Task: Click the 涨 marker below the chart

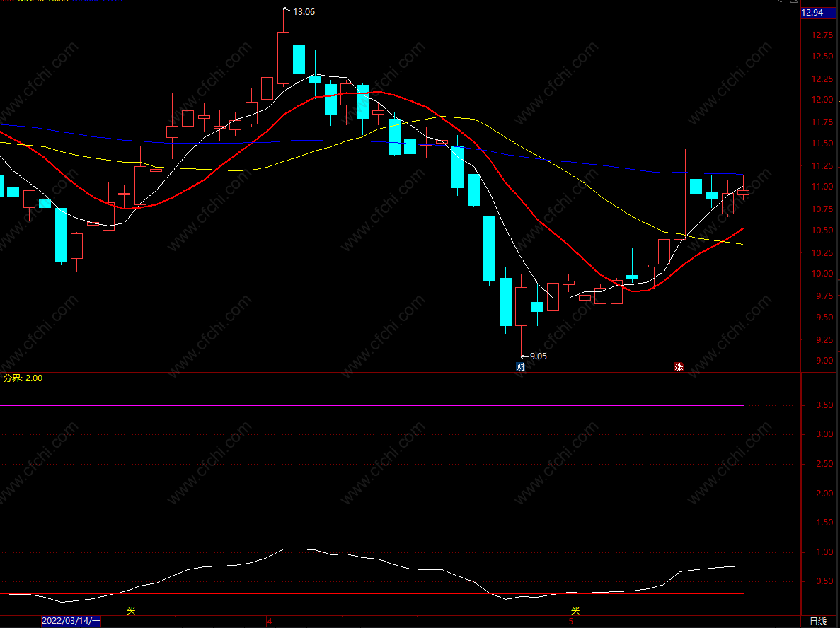Action: [x=679, y=367]
